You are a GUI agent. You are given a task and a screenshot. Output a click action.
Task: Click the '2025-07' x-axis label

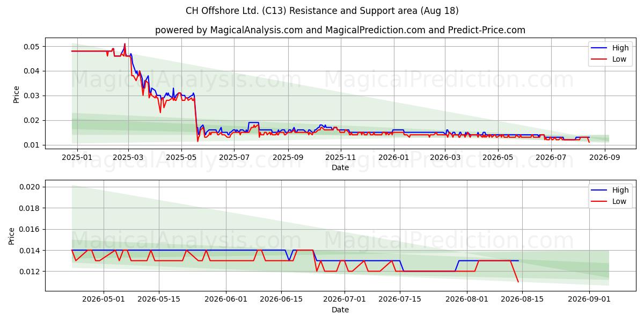click(x=234, y=157)
